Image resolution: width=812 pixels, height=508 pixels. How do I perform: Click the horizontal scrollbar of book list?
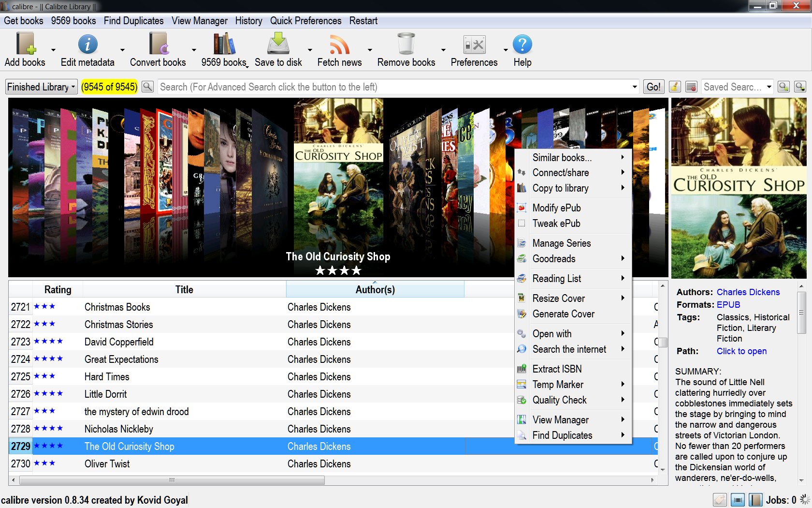172,480
